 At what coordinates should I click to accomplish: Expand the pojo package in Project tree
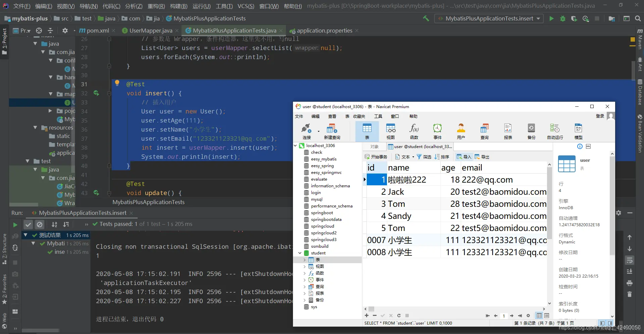pos(50,111)
